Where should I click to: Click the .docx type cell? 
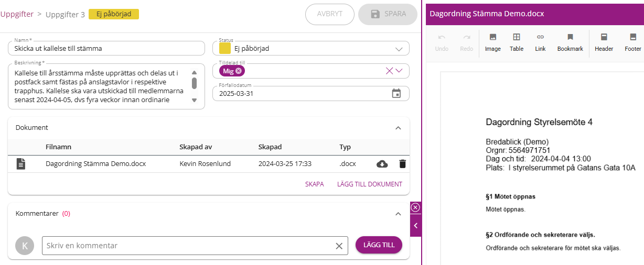[x=348, y=164]
